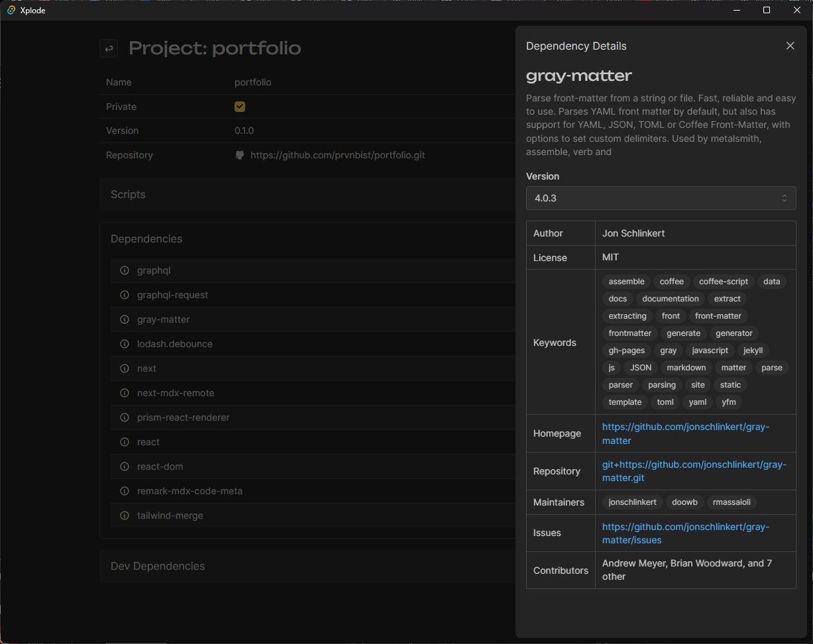Click the info icon next to graphql
This screenshot has height=644, width=813.
124,270
